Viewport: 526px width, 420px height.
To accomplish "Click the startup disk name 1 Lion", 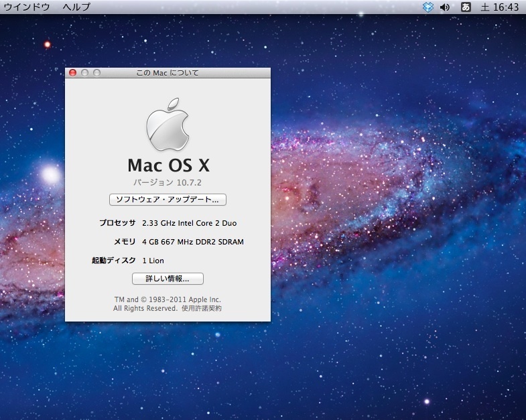I will 153,261.
